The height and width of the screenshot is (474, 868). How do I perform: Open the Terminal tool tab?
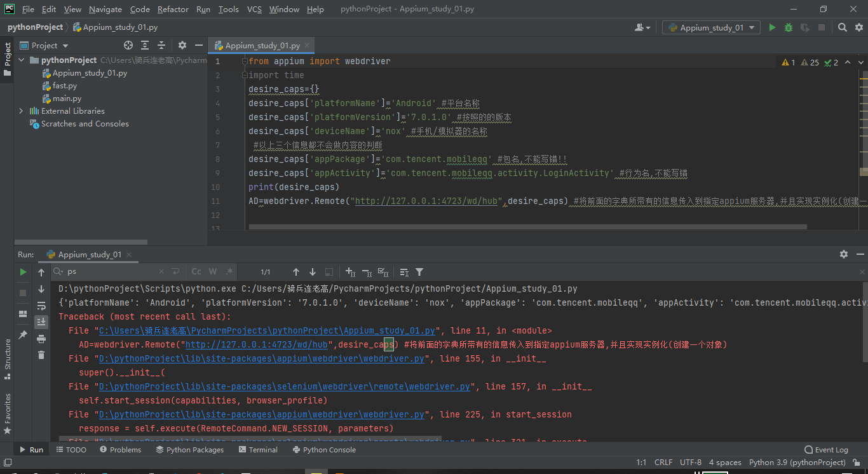click(258, 450)
